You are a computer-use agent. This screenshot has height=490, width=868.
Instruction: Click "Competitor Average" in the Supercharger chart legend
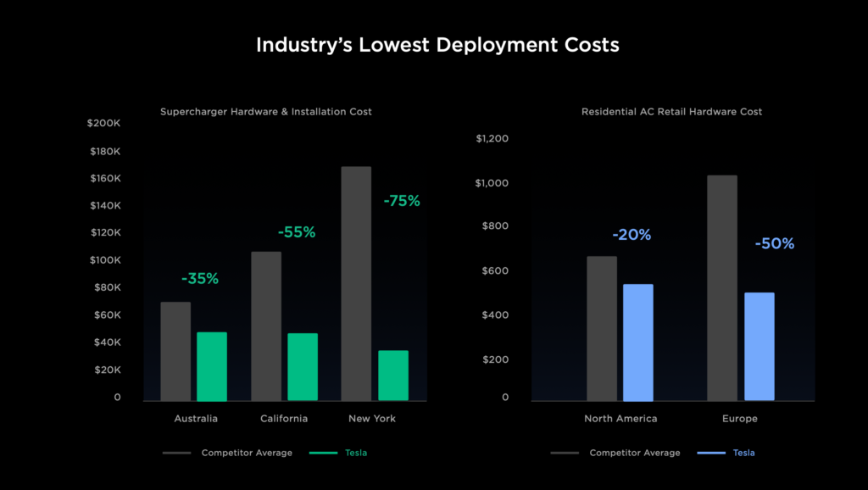[247, 453]
